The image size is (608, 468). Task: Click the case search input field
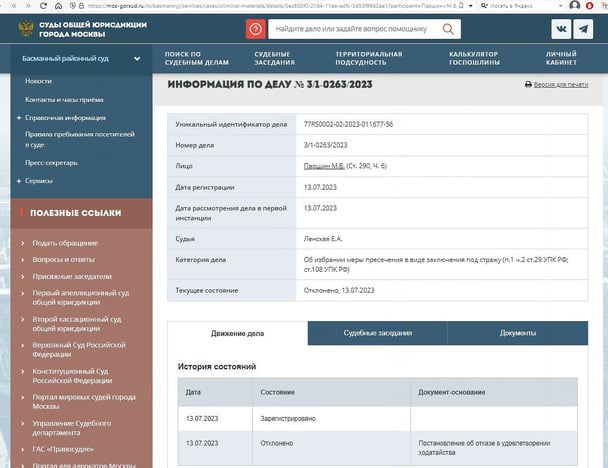[355, 30]
